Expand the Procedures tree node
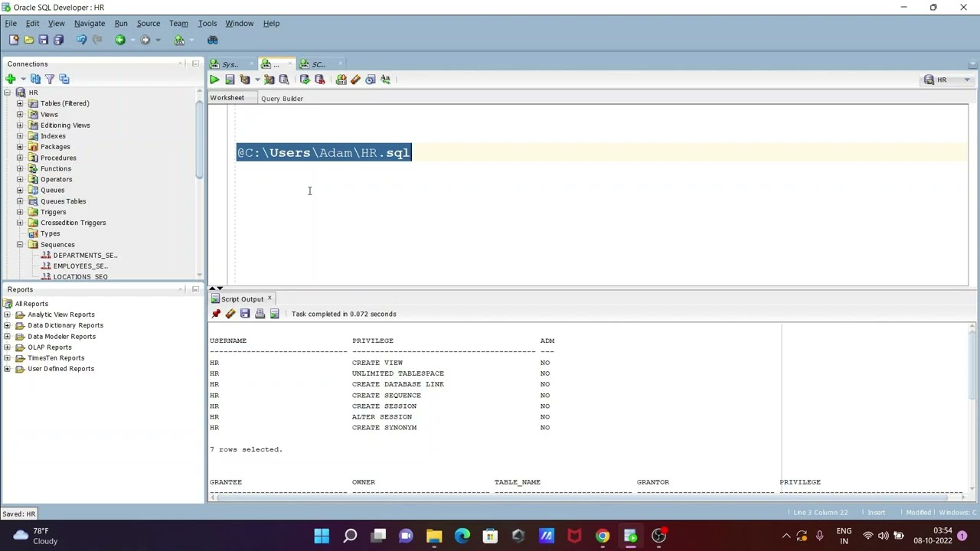This screenshot has width=980, height=551. pos(20,158)
